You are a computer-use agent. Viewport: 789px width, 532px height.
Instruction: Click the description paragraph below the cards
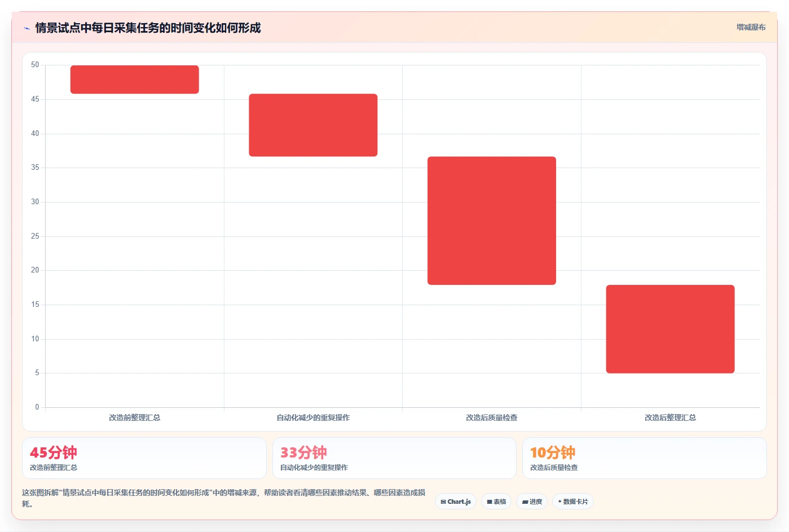(224, 498)
